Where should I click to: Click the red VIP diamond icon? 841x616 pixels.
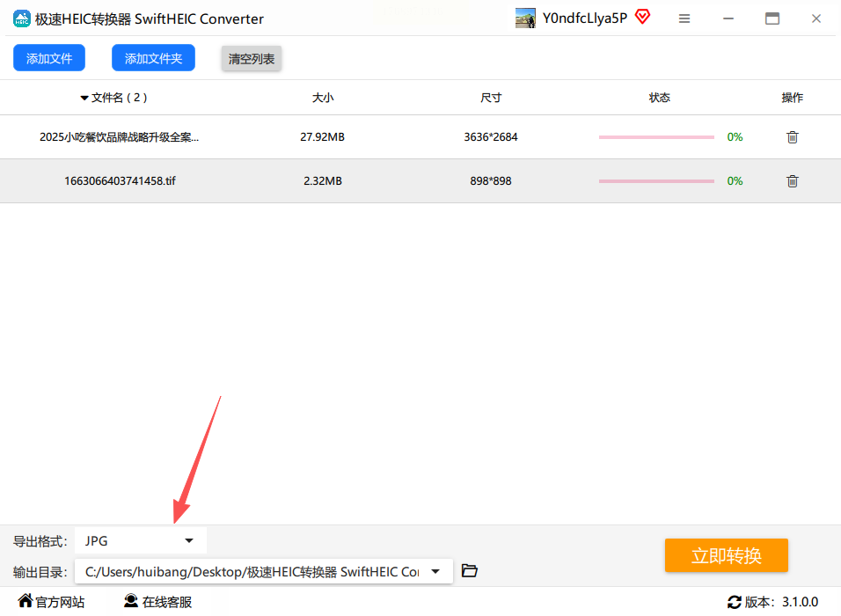[x=642, y=17]
